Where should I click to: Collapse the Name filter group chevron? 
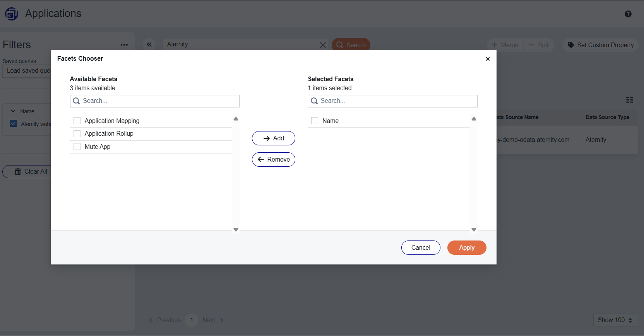(13, 111)
